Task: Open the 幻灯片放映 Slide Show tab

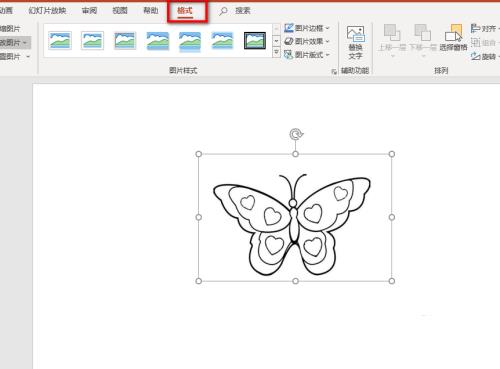Action: (47, 11)
